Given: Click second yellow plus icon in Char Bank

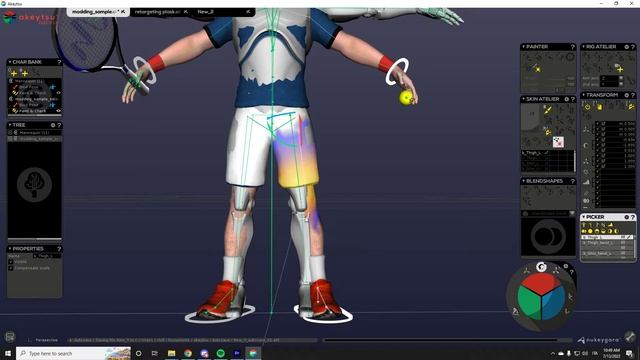Looking at the screenshot, I should [24, 73].
